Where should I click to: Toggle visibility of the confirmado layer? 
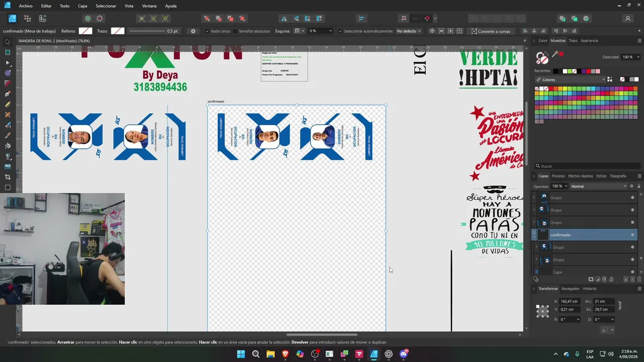[x=632, y=235]
